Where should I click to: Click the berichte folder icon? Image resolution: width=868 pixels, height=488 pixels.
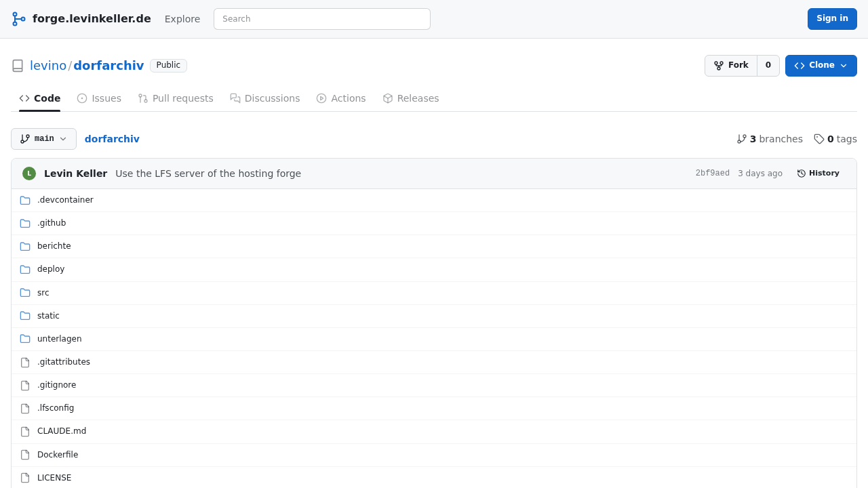pos(25,246)
